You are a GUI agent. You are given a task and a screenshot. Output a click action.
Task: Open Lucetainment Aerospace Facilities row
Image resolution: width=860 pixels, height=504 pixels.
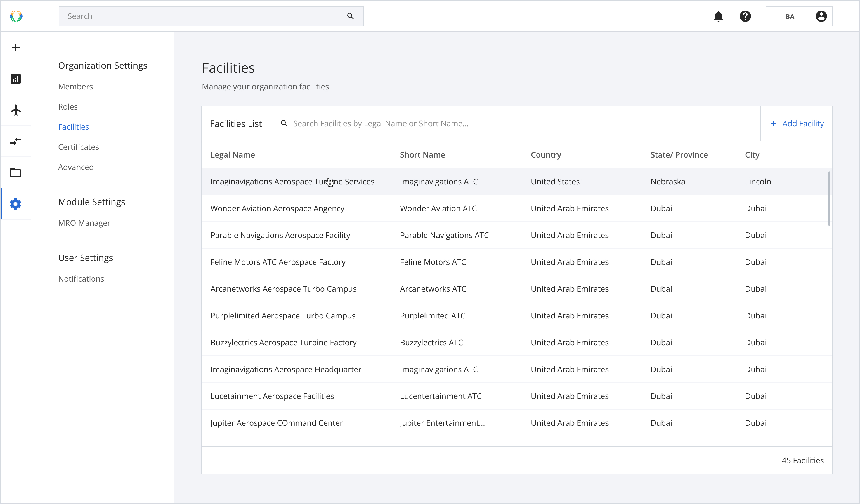point(517,396)
